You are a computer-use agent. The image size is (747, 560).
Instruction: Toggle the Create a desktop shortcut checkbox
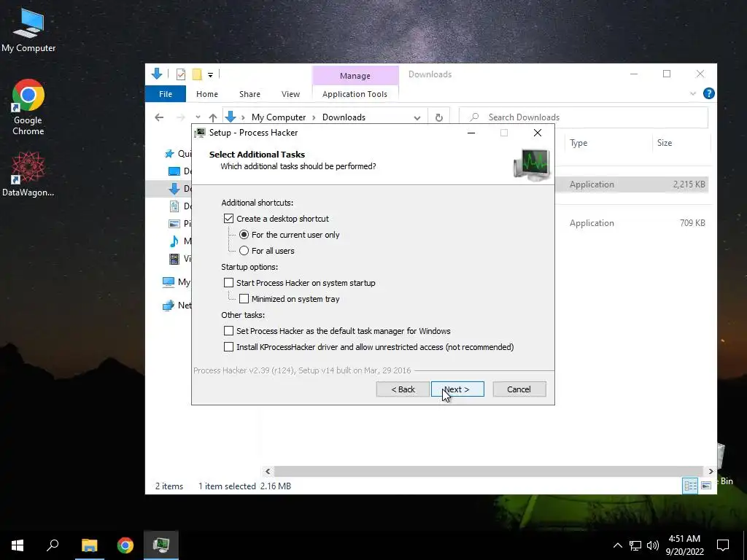click(228, 219)
